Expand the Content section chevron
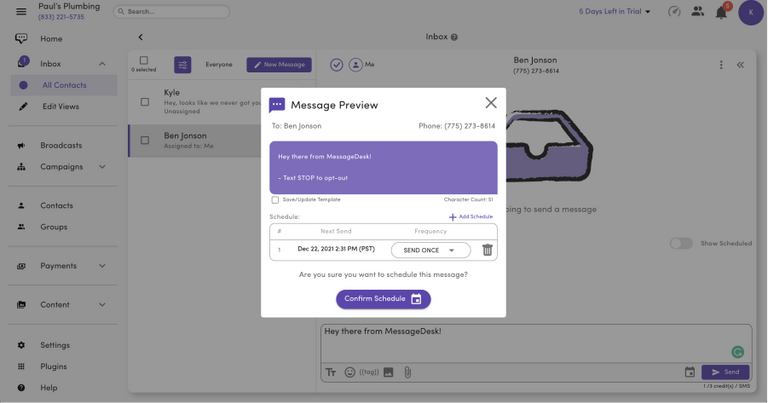 point(102,305)
